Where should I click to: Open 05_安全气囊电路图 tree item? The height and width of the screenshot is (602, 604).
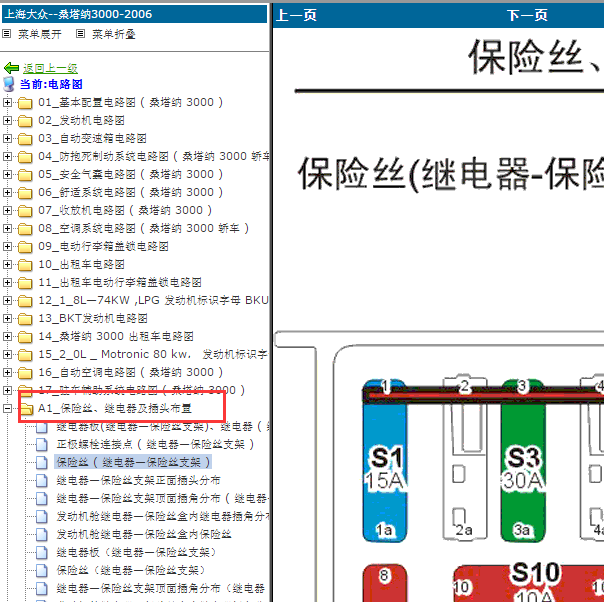coord(131,174)
